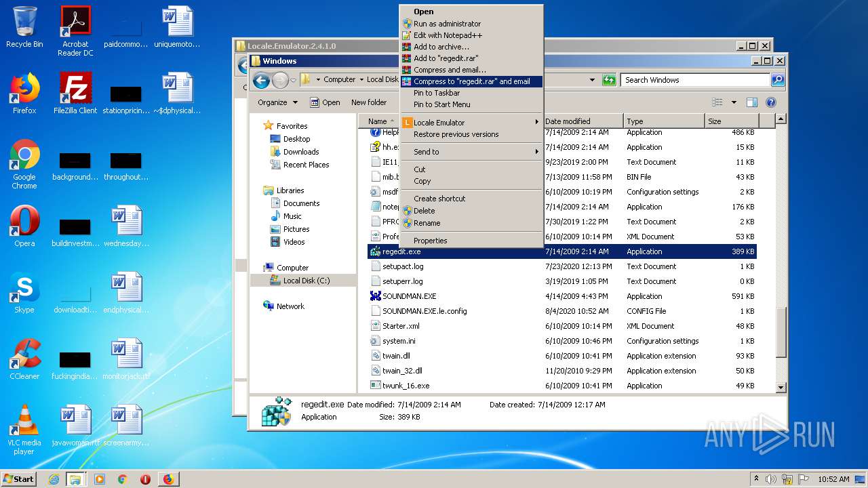Screen dimensions: 868x488
Task: Launch Skype from the desktop
Action: coord(24,293)
